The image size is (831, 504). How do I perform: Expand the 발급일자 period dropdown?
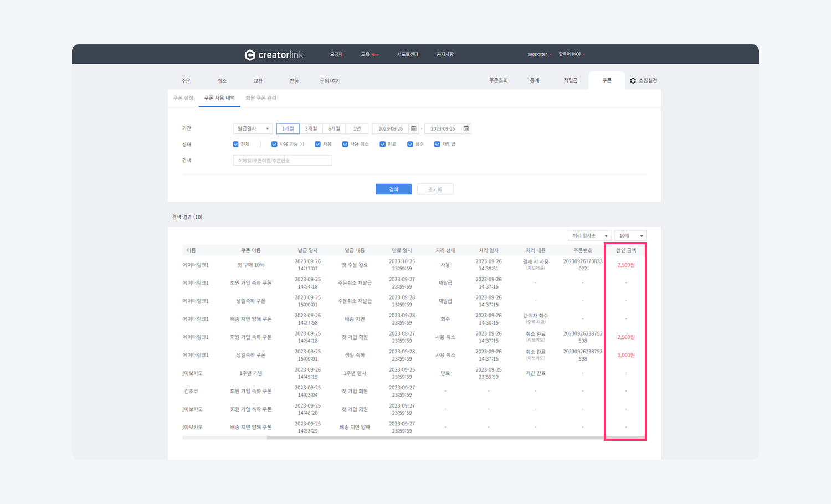[253, 128]
